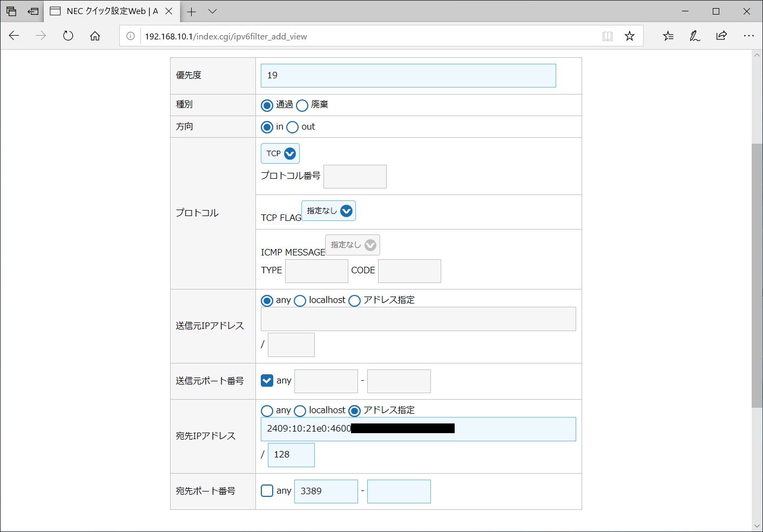Toggle the Reading view book icon
763x532 pixels.
point(607,36)
